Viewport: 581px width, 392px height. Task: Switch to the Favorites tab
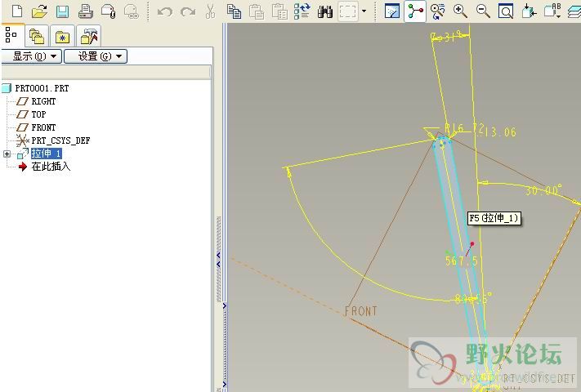coord(62,36)
